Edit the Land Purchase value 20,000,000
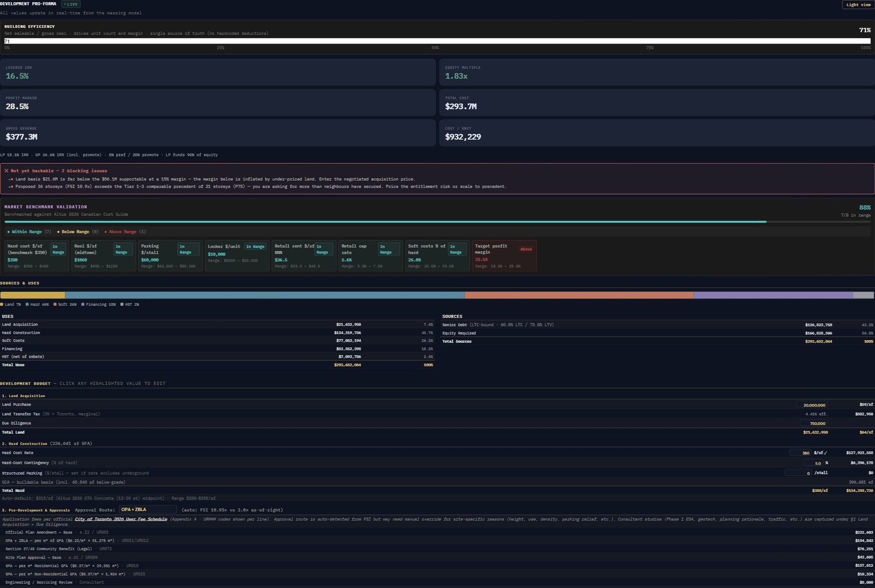This screenshot has height=588, width=875. (x=812, y=405)
